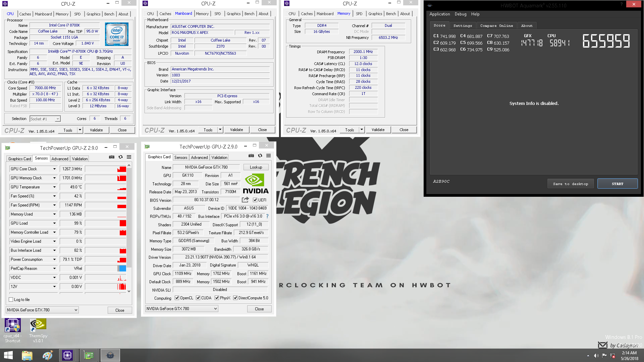Click the NVIDIA logo in GPU-Z
The width and height of the screenshot is (644, 362).
(256, 184)
